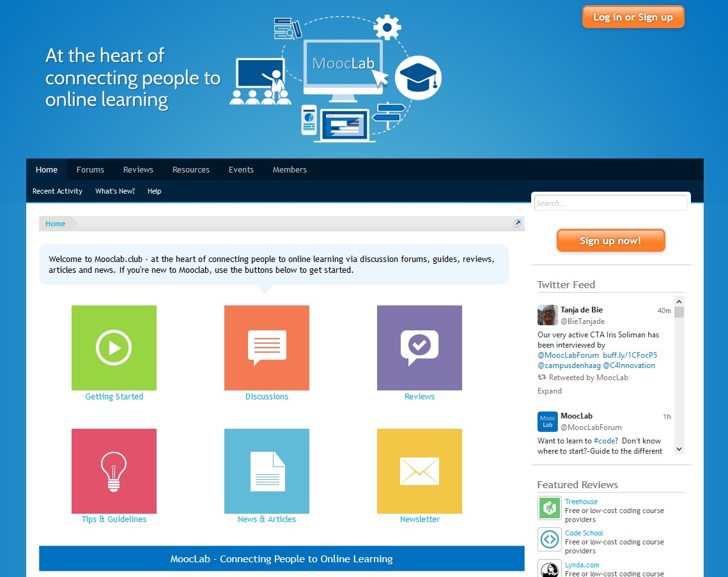728x577 pixels.
Task: Open the Treehouse review link
Action: click(x=581, y=502)
